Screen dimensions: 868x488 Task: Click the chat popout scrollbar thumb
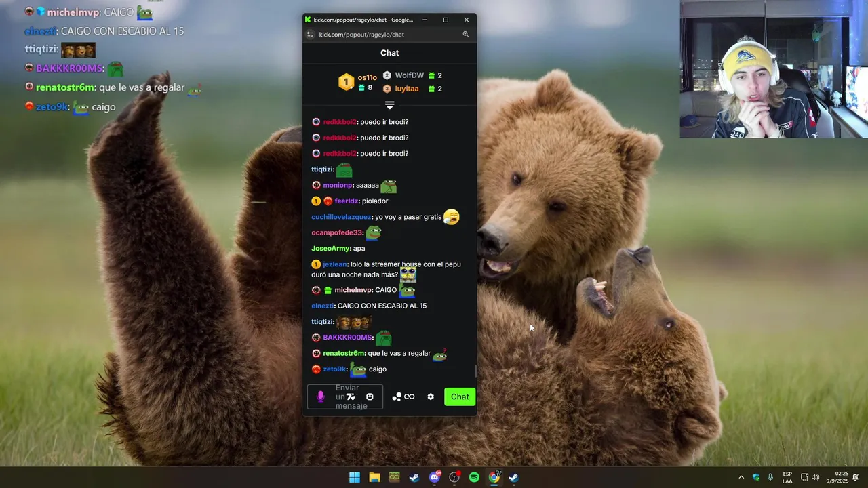point(475,371)
